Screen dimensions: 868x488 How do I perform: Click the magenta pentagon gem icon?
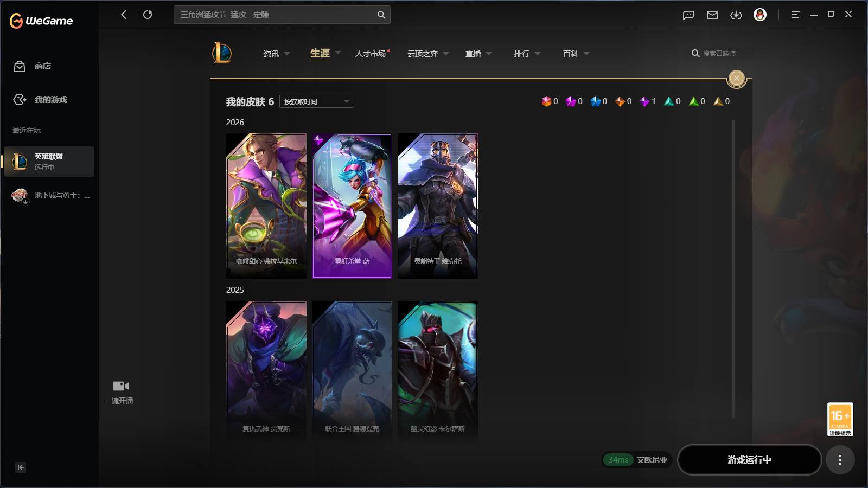(571, 101)
